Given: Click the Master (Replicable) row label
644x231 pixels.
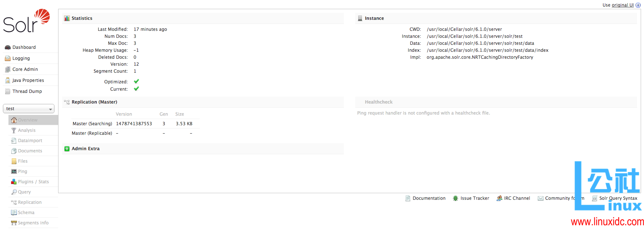Looking at the screenshot, I should point(92,133).
